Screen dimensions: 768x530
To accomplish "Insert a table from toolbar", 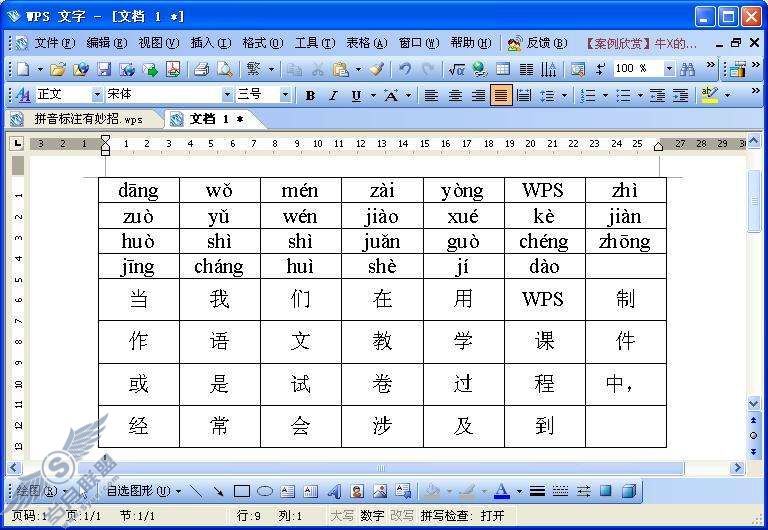I will point(503,70).
